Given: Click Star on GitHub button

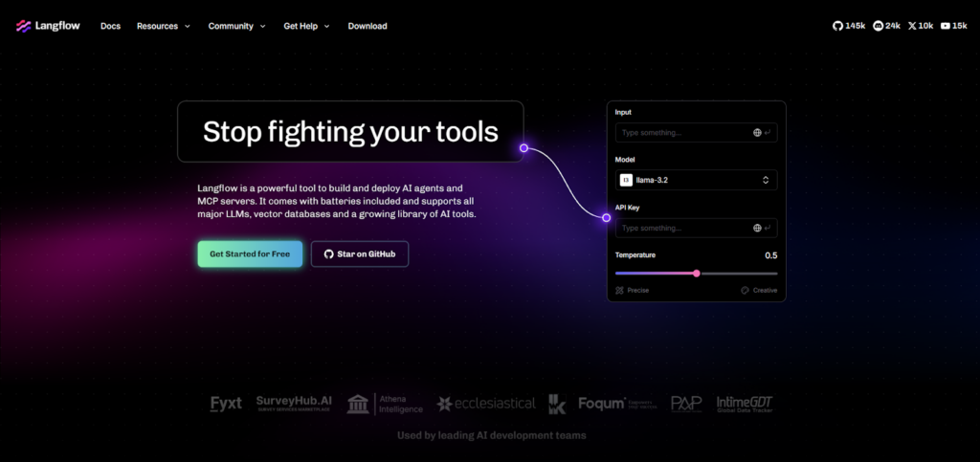Looking at the screenshot, I should pyautogui.click(x=360, y=254).
